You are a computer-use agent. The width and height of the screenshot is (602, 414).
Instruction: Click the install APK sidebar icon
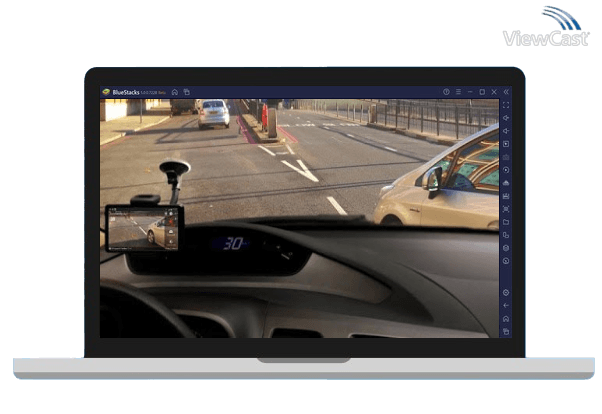[x=506, y=183]
